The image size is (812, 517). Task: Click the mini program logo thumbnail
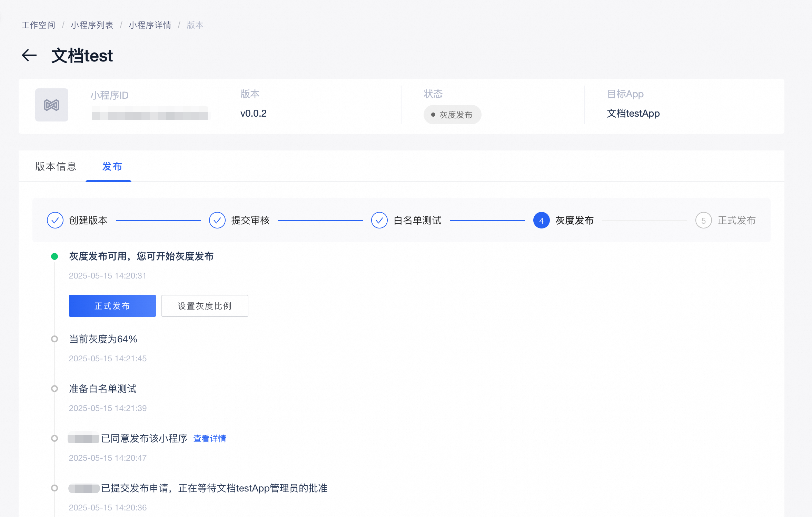point(52,105)
